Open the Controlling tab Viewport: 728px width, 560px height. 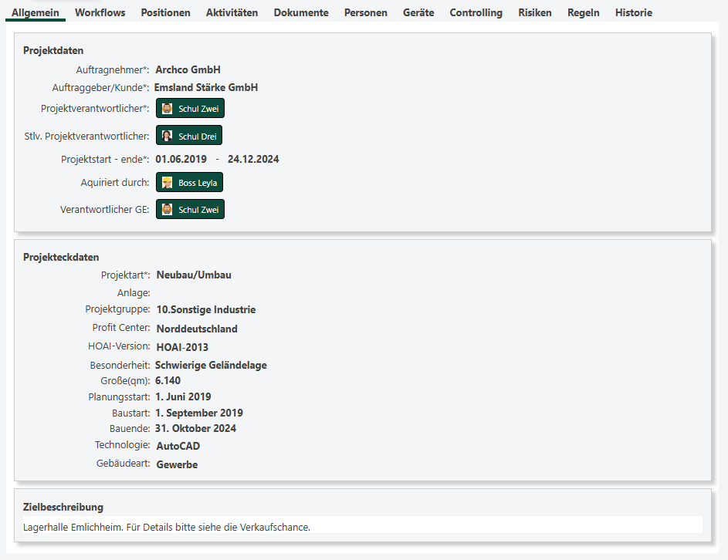[476, 13]
